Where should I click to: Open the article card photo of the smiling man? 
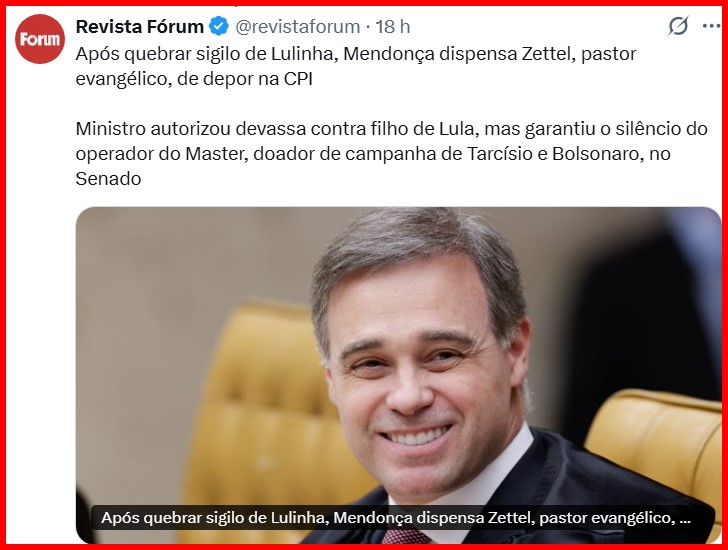click(398, 375)
